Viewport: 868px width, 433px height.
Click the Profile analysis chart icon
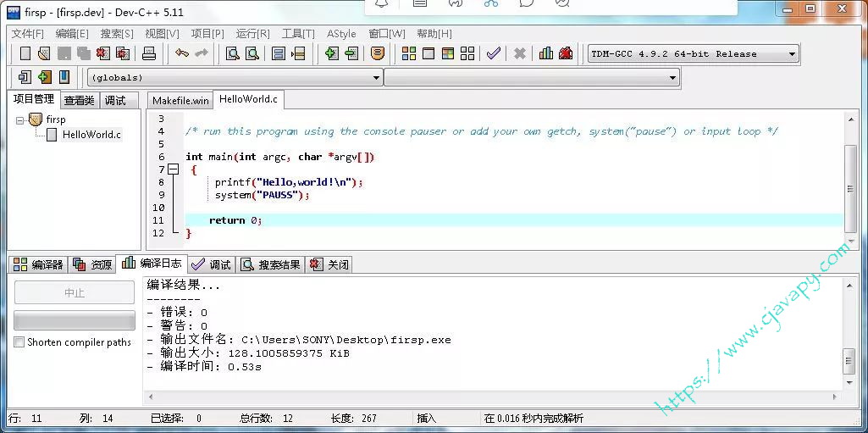(546, 53)
